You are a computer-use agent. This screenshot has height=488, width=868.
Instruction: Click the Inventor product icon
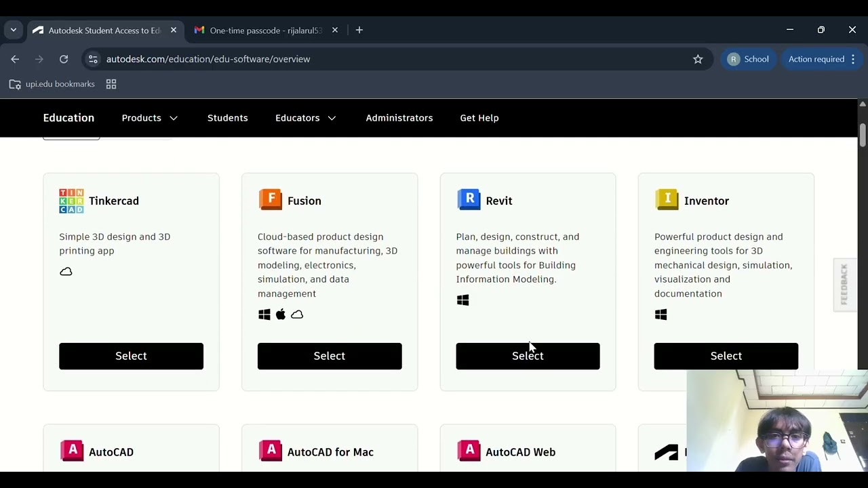[x=667, y=200]
